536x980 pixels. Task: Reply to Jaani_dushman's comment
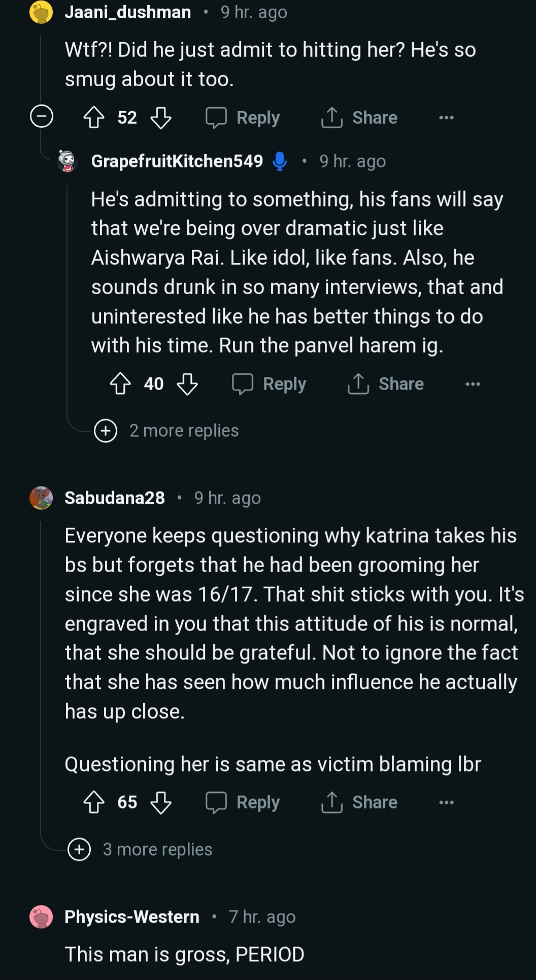point(243,118)
